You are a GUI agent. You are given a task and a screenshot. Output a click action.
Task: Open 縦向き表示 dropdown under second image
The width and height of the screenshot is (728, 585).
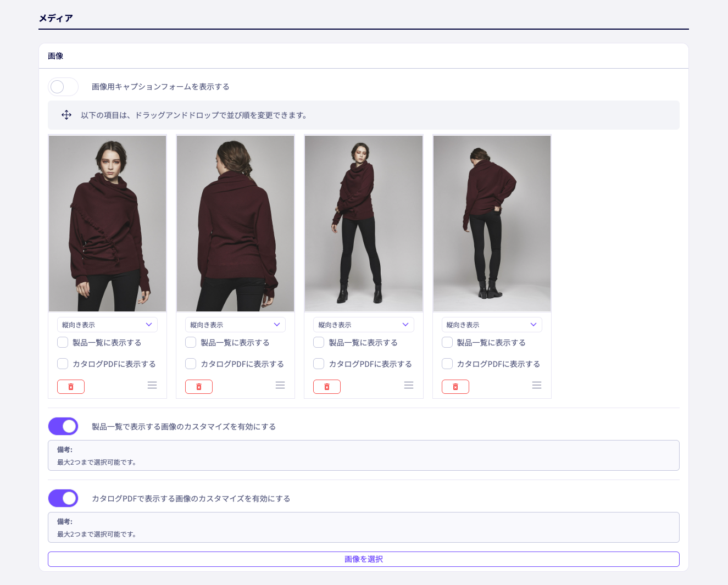tap(235, 325)
